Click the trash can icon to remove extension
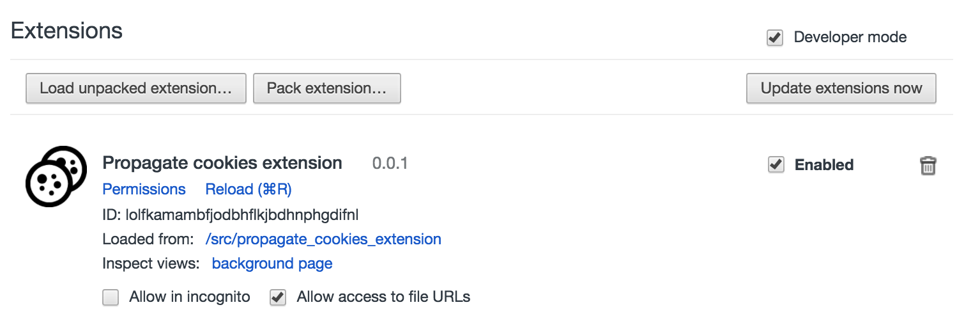This screenshot has height=330, width=980. coord(928,166)
